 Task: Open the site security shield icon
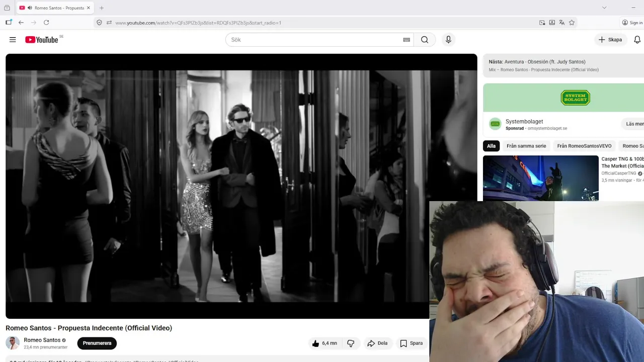(99, 23)
